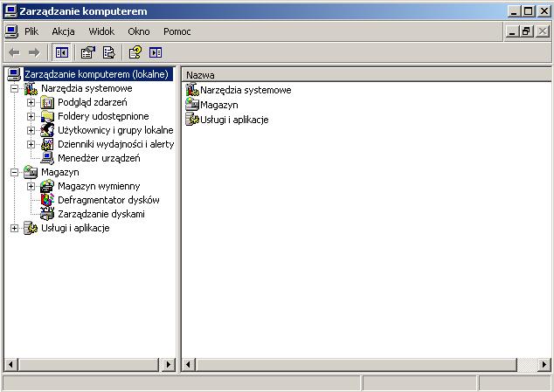The width and height of the screenshot is (554, 392).
Task: Click the Properties toolbar icon
Action: tap(88, 52)
